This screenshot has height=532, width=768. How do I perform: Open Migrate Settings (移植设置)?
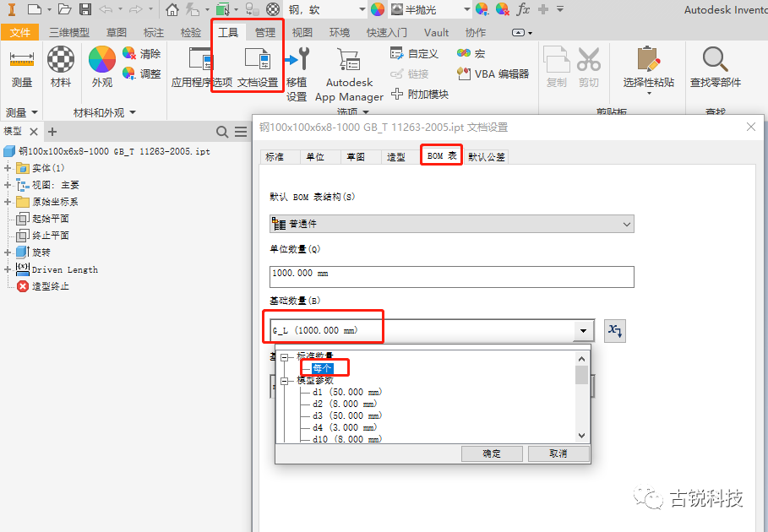[x=297, y=74]
